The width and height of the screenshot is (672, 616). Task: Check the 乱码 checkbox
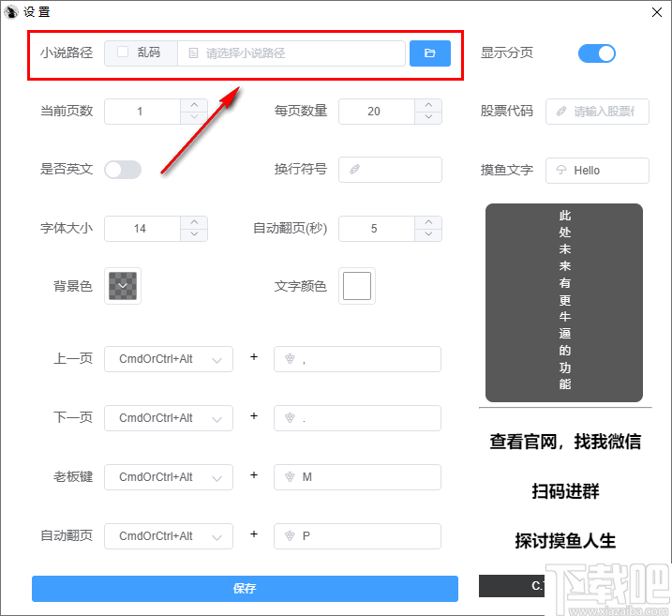123,52
